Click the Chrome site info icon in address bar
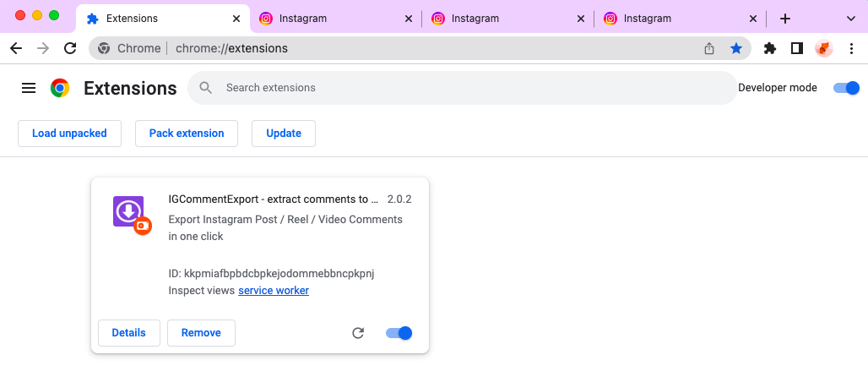This screenshot has width=868, height=377. [x=104, y=49]
